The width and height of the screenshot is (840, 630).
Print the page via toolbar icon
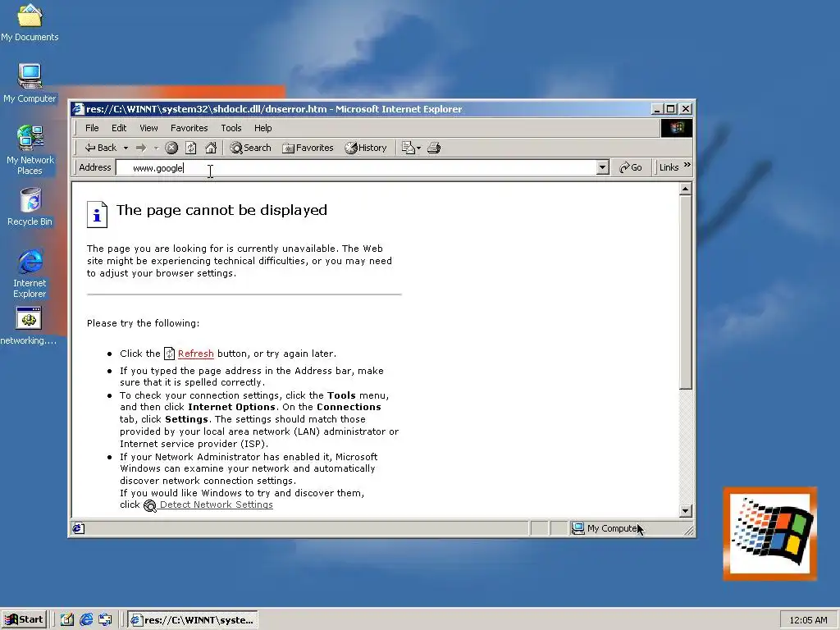pos(434,148)
